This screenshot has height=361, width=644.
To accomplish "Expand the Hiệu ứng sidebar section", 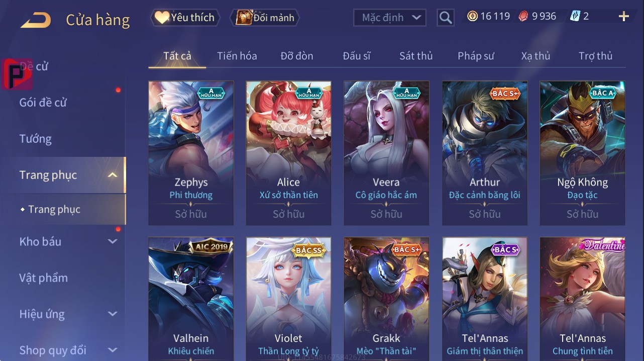I will pyautogui.click(x=113, y=314).
